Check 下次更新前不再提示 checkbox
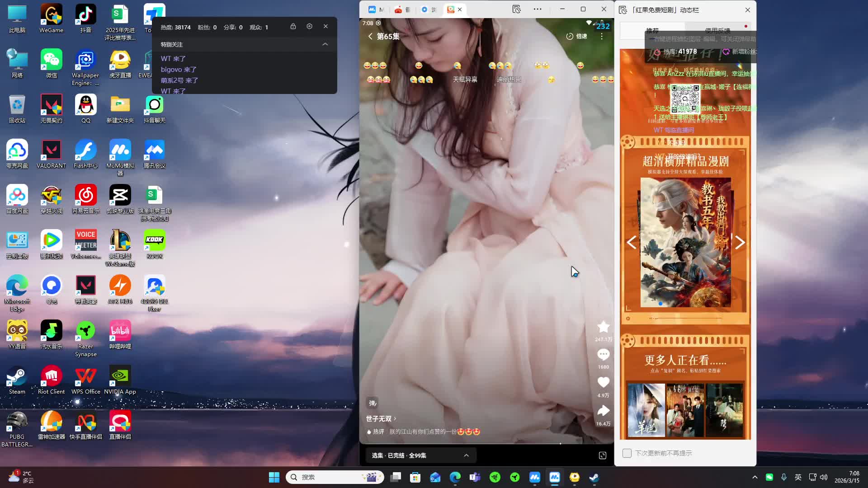This screenshot has height=488, width=868. point(627,453)
